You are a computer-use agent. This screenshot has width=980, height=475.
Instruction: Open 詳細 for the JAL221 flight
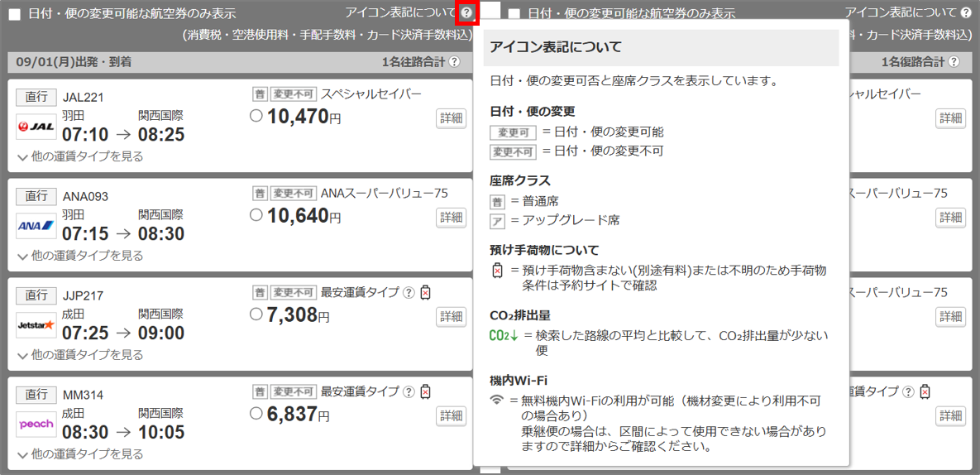[x=452, y=118]
